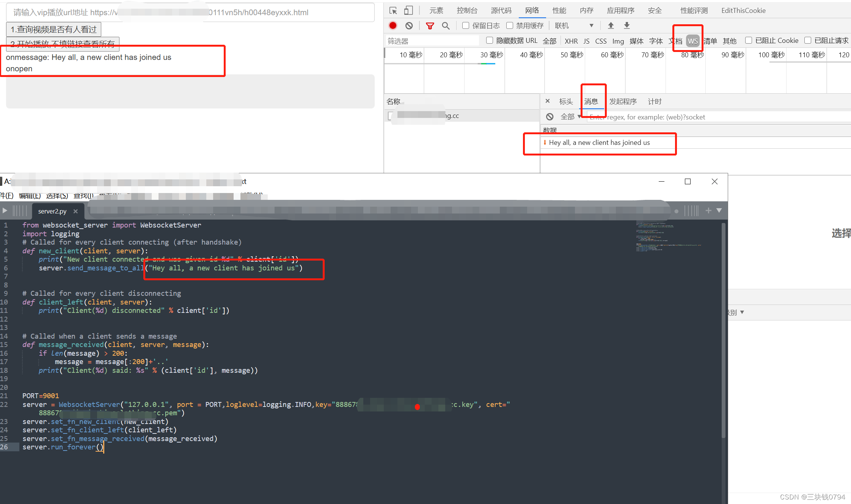Filter requests by CSS
The height and width of the screenshot is (504, 851).
point(601,41)
